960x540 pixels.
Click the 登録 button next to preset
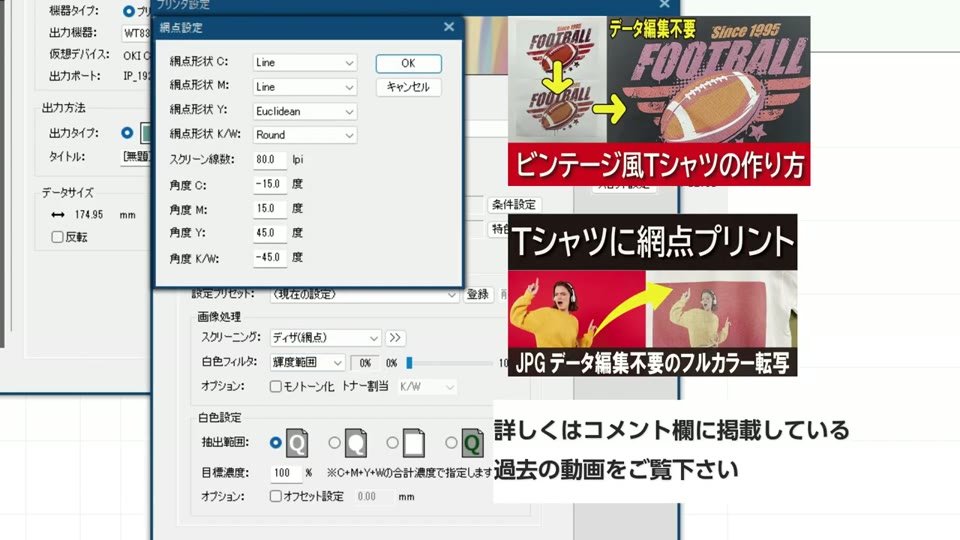click(478, 294)
